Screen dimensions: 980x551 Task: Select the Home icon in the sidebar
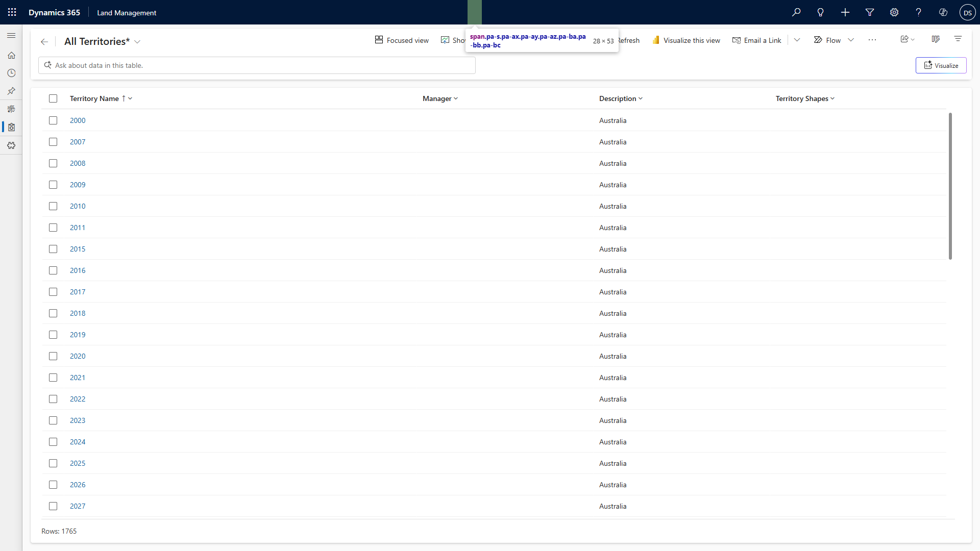11,55
